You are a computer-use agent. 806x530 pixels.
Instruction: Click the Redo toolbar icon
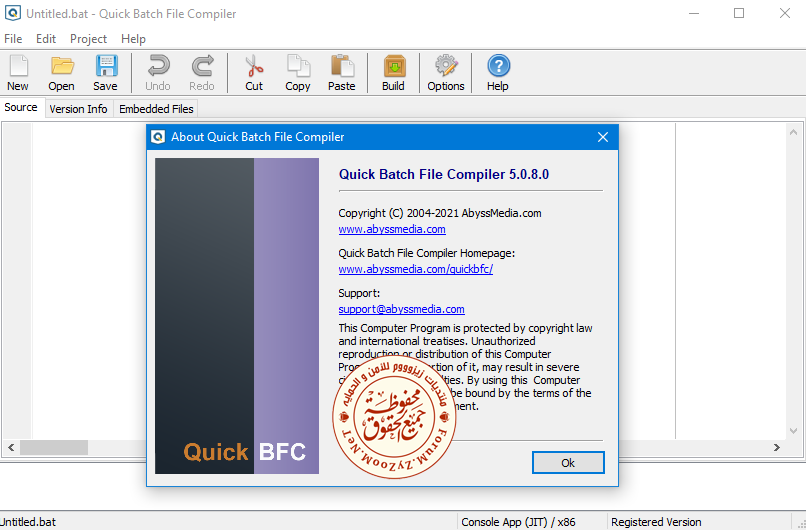point(203,67)
